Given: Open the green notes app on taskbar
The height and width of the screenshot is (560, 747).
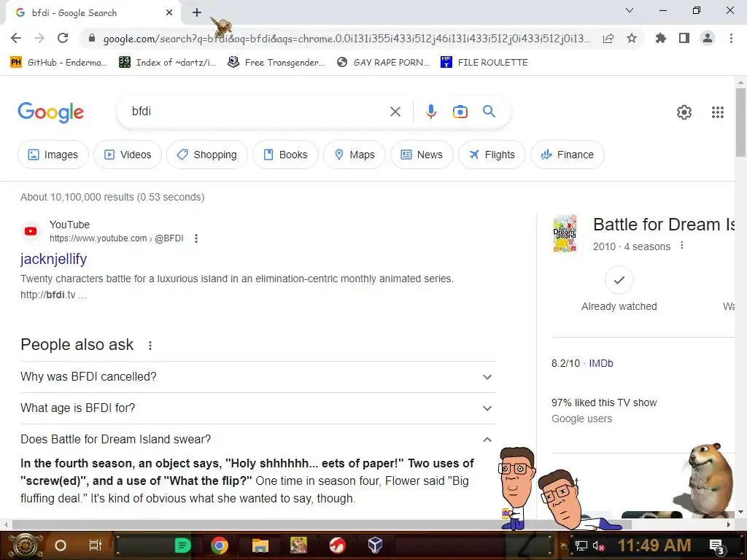Looking at the screenshot, I should [182, 545].
